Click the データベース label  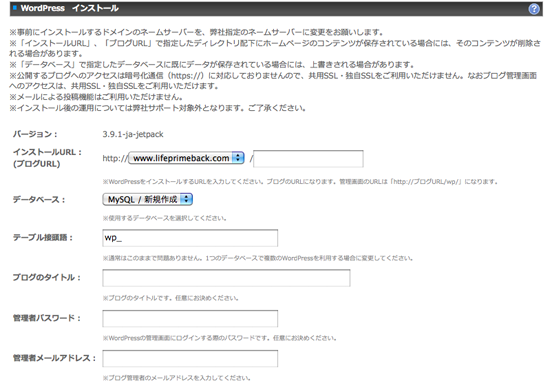click(39, 200)
